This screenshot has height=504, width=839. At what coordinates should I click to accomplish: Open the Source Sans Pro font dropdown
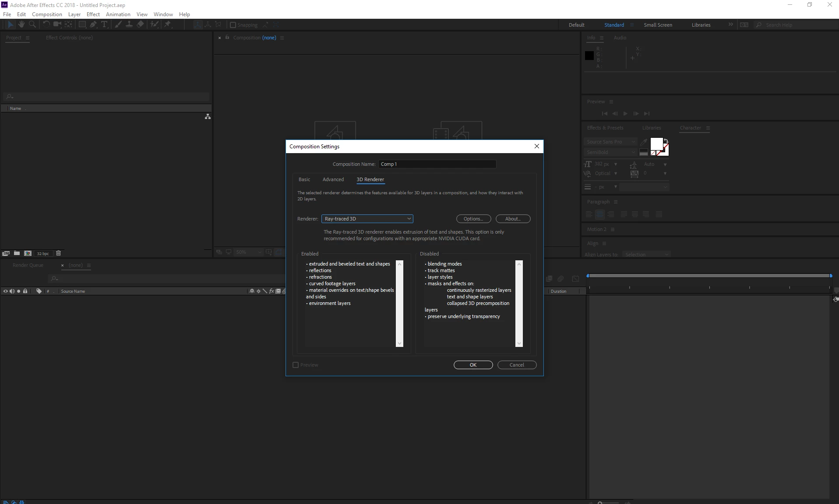point(610,142)
